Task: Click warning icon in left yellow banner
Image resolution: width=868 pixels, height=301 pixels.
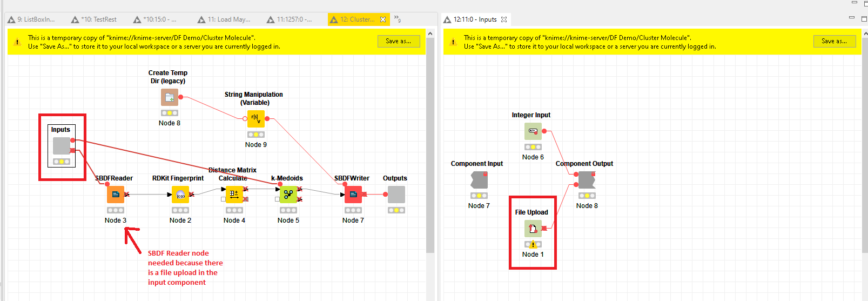Action: tap(17, 42)
